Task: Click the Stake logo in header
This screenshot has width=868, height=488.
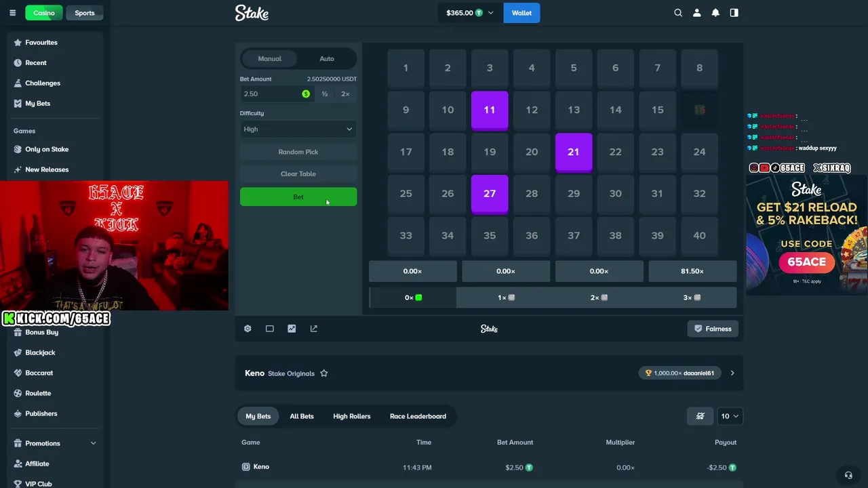Action: [x=252, y=13]
